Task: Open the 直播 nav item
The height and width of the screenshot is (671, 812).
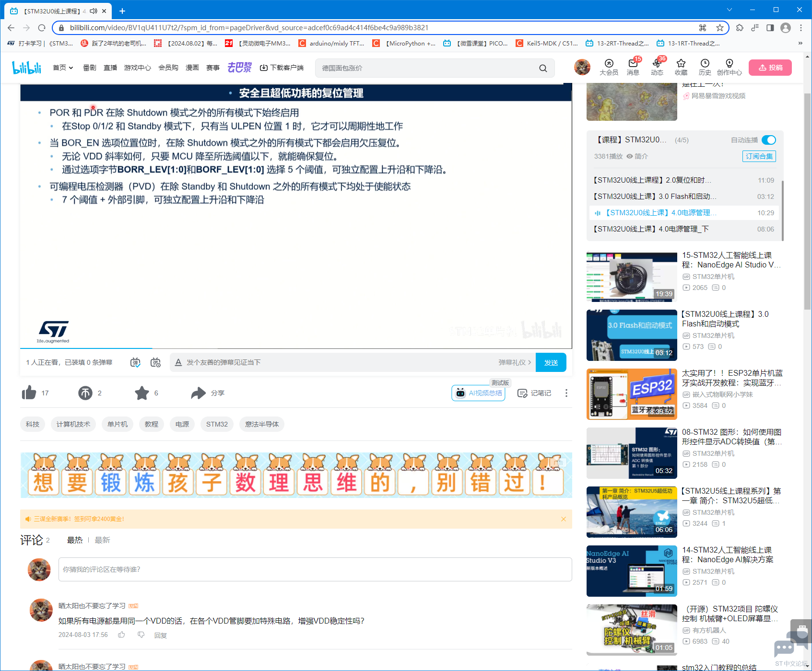Action: [x=110, y=68]
